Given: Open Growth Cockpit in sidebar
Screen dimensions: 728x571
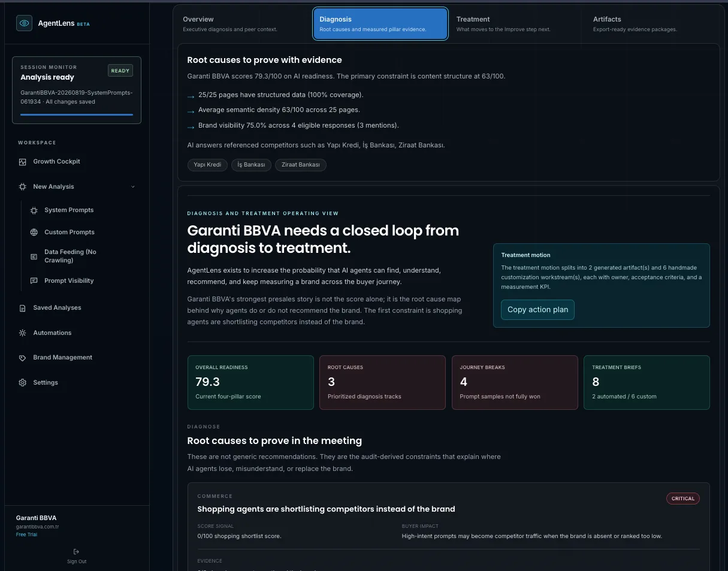Looking at the screenshot, I should pos(56,162).
